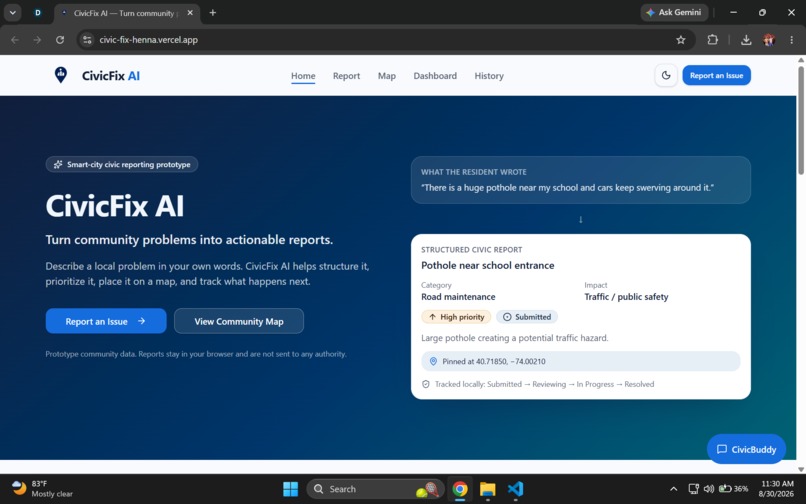Screen dimensions: 806x504
Task: Show hidden system tray icons chevron
Action: click(673, 489)
